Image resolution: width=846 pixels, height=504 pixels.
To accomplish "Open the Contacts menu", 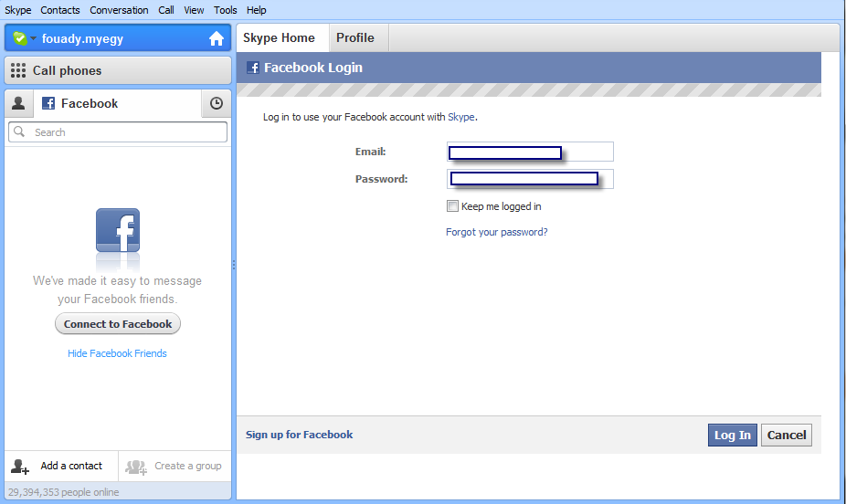I will click(60, 10).
